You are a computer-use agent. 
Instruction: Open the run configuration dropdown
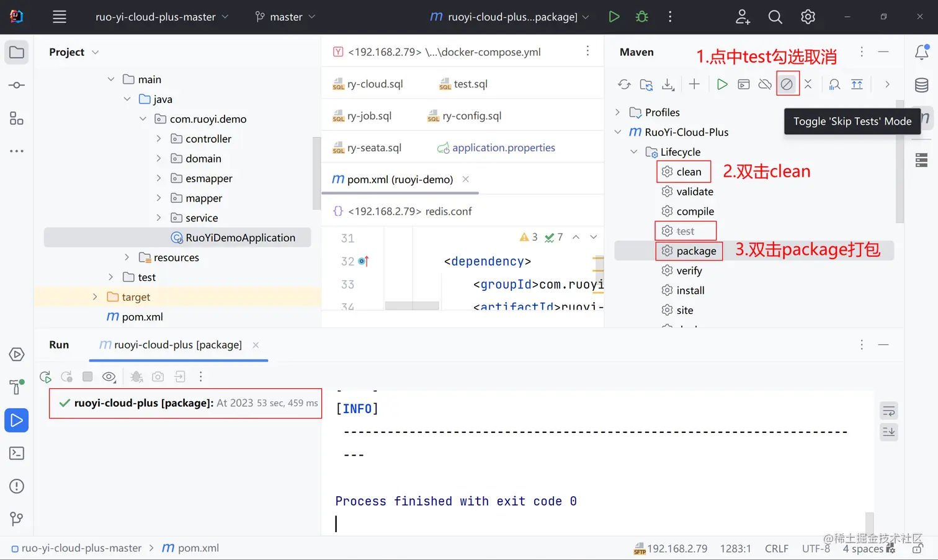509,17
